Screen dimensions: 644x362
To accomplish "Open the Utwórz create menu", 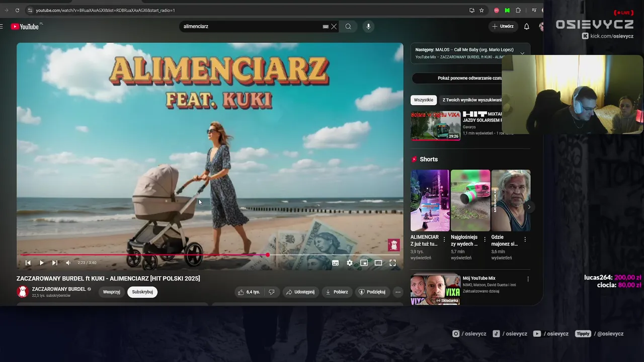I will click(x=503, y=27).
